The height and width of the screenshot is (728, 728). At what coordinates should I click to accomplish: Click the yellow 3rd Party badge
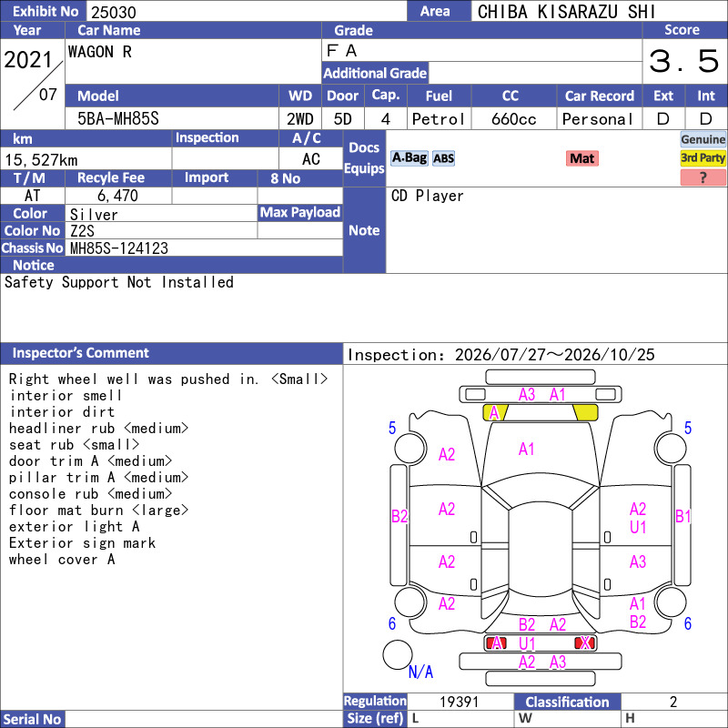[x=703, y=158]
